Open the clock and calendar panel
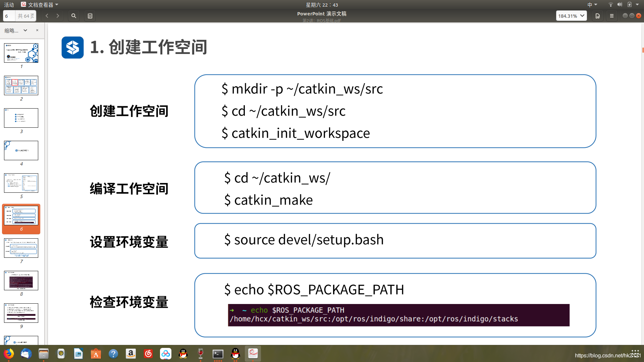 click(322, 5)
